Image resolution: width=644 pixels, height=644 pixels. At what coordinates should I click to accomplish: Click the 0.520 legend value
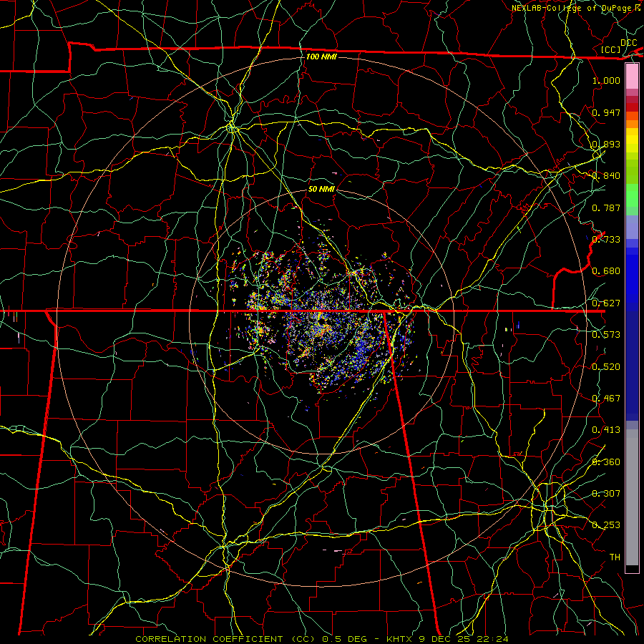[x=606, y=367]
